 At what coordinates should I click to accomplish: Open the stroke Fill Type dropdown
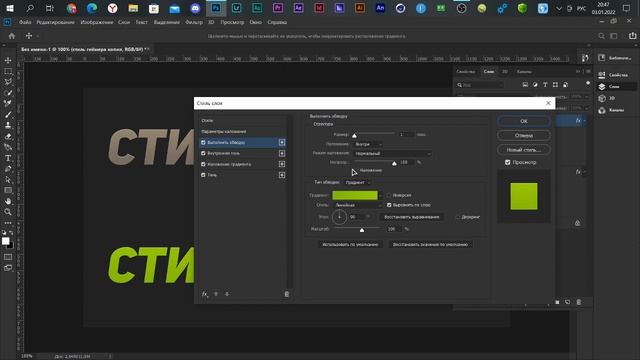point(357,182)
